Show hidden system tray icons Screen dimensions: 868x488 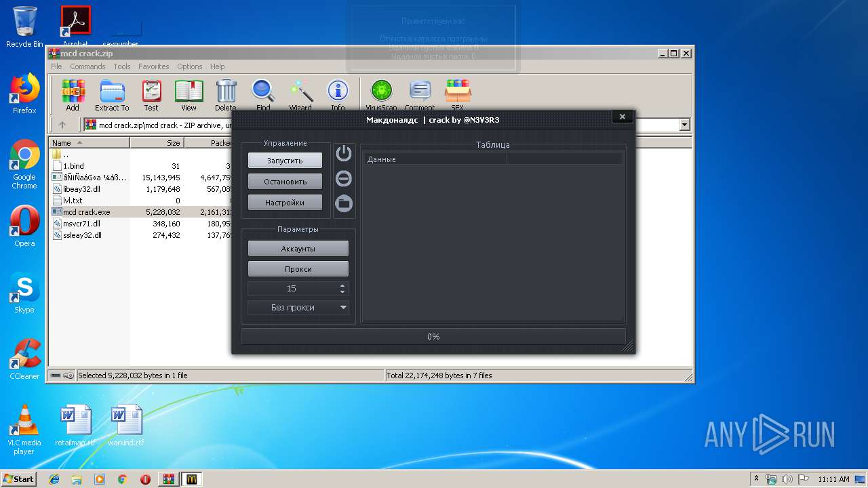(x=757, y=479)
